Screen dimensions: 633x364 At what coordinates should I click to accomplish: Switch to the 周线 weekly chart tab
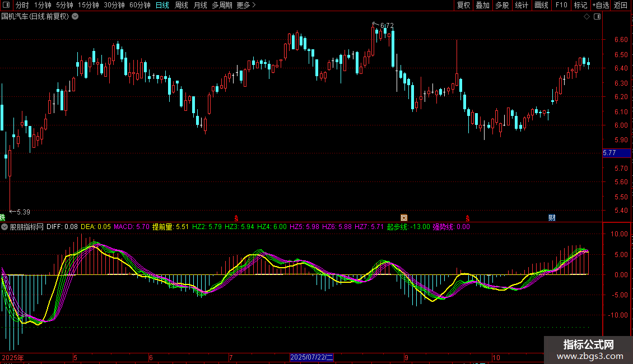(x=181, y=6)
